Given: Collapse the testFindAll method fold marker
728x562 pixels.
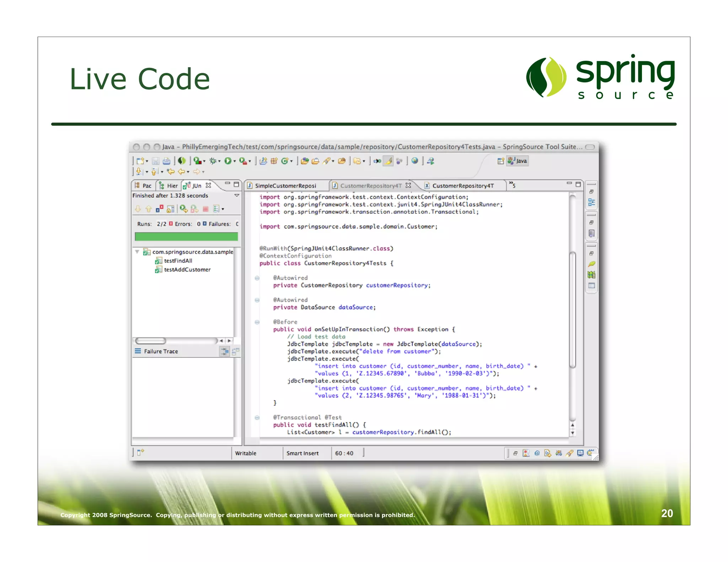Looking at the screenshot, I should coord(257,417).
